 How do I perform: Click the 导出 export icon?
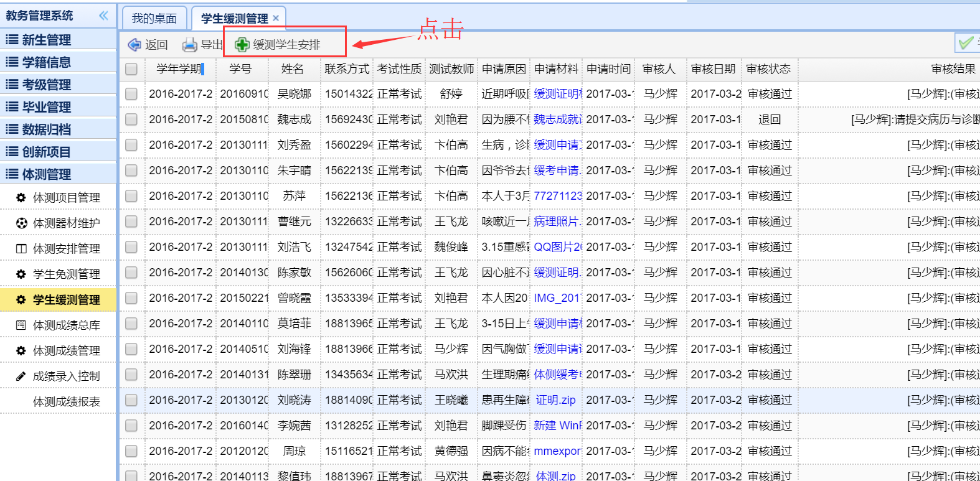tap(190, 45)
